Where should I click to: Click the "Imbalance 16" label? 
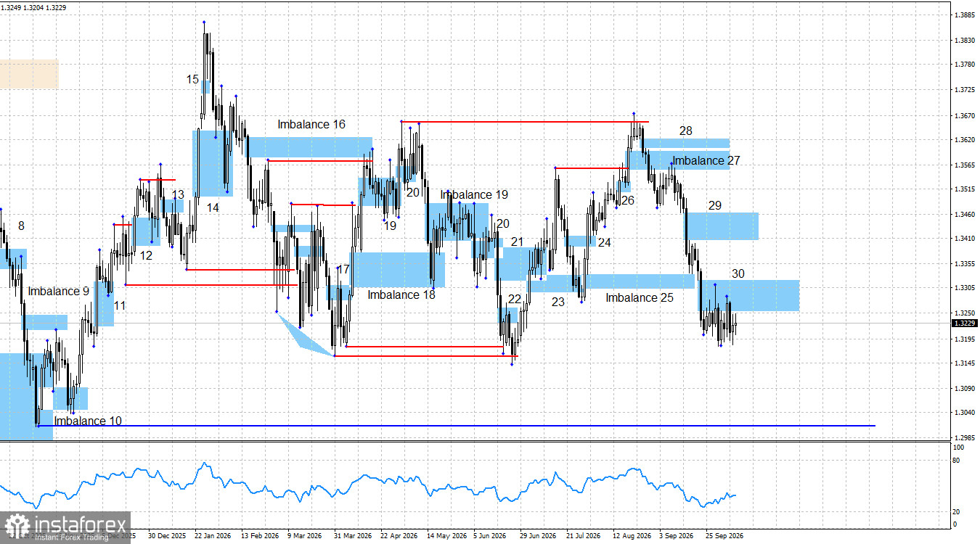(x=311, y=125)
